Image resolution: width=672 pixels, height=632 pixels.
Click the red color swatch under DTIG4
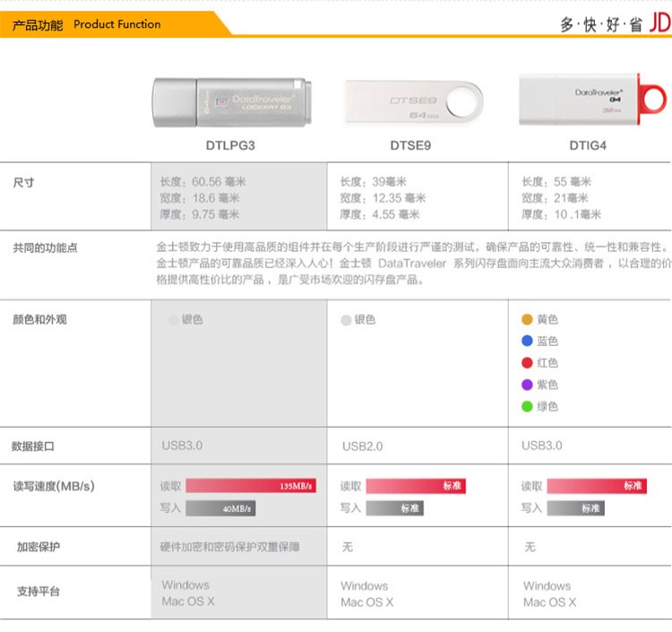point(527,363)
